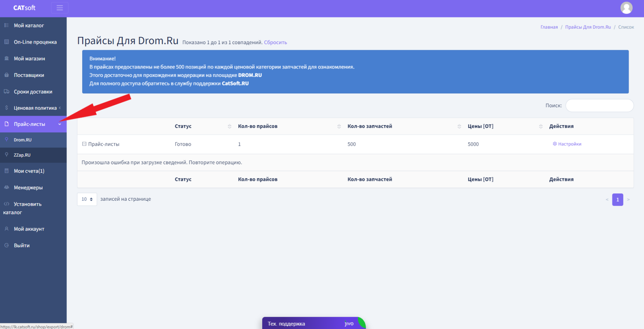The image size is (644, 329).
Task: Open the records-per-page dropdown
Action: point(87,199)
